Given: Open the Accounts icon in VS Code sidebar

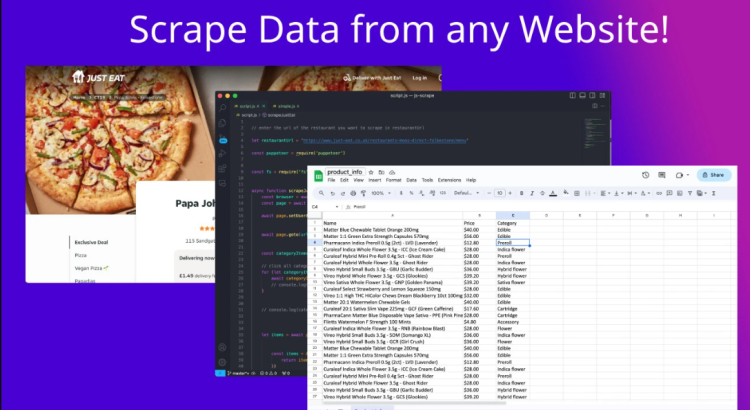Looking at the screenshot, I should pyautogui.click(x=222, y=347).
